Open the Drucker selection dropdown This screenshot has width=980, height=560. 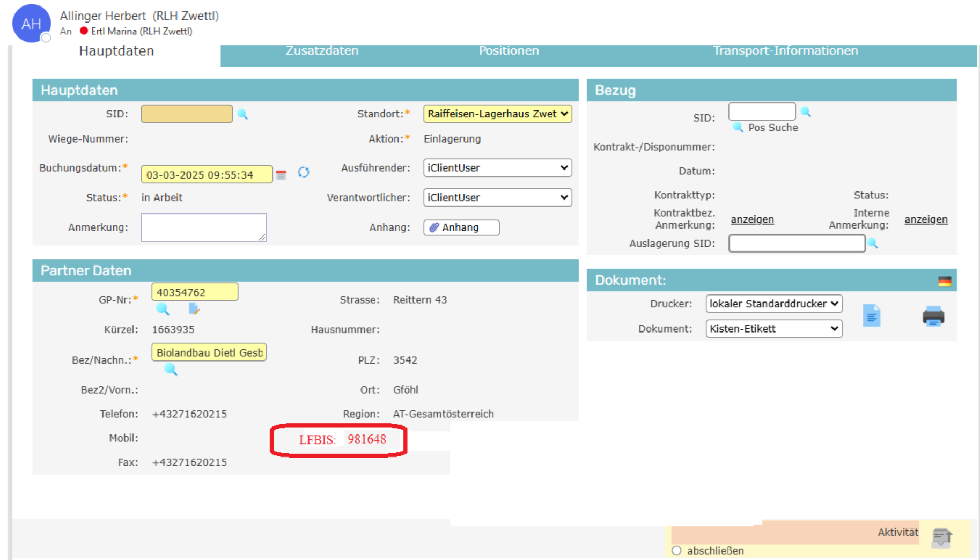pos(773,304)
